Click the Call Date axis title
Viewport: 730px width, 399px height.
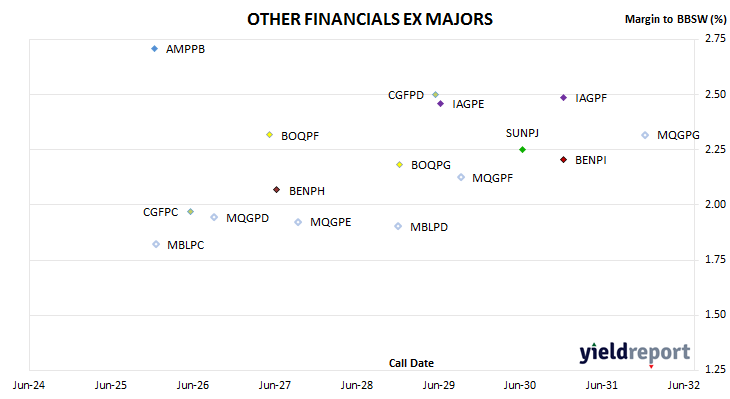411,363
